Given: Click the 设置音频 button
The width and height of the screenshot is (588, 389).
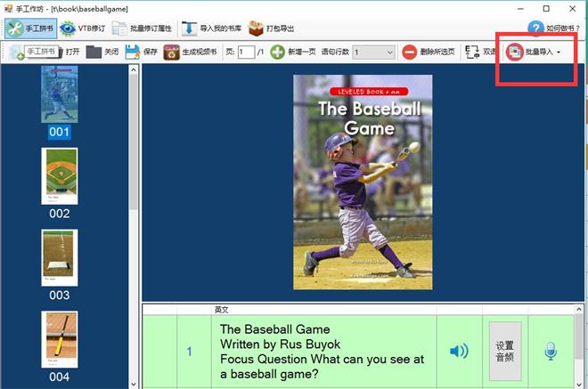Looking at the screenshot, I should pos(505,351).
